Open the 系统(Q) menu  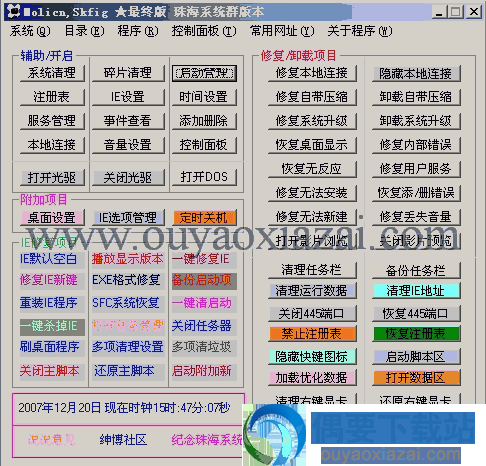tap(30, 31)
